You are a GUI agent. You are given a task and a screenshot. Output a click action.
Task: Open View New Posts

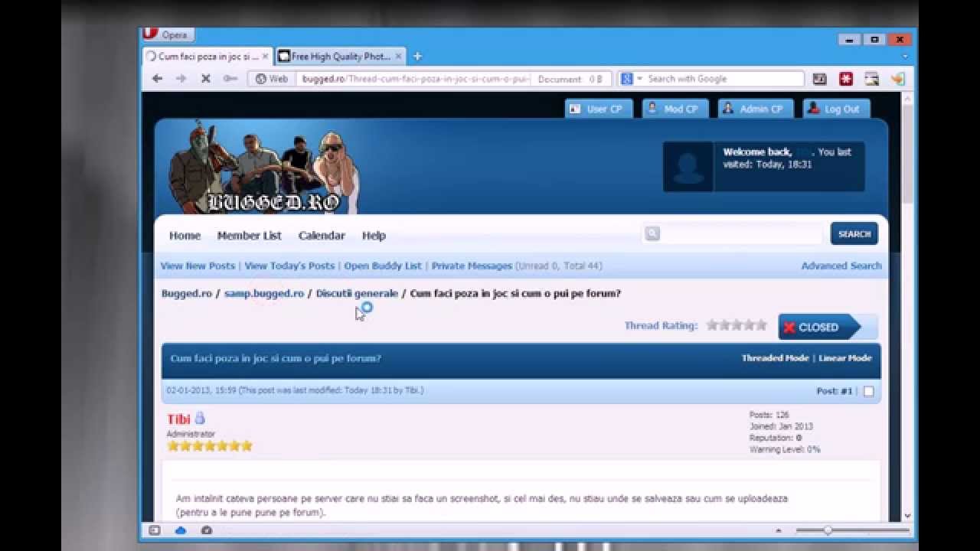click(198, 266)
